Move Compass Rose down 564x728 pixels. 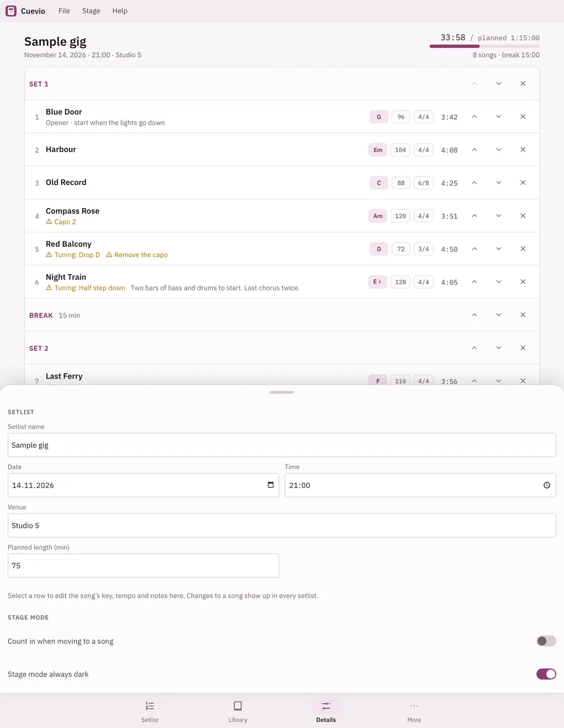click(499, 215)
